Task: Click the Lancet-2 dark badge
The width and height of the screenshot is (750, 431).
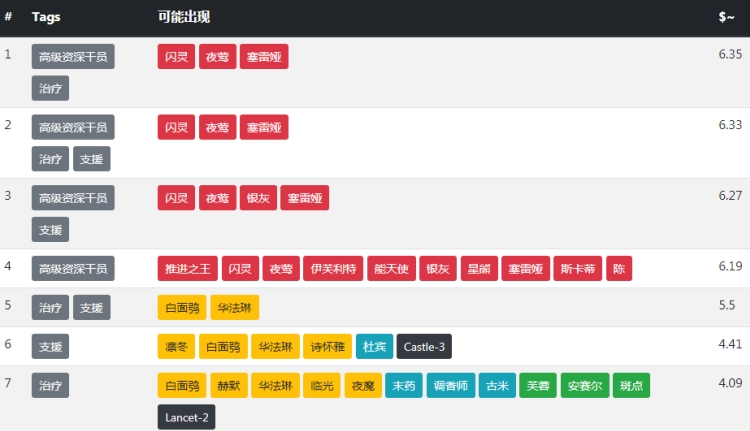Action: click(x=186, y=417)
